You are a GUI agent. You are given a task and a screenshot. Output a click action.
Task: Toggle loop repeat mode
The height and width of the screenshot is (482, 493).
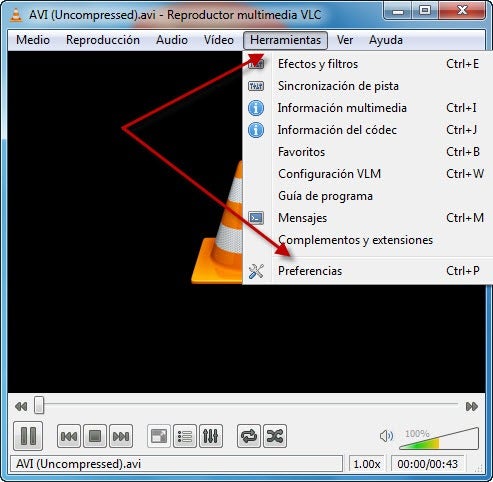coord(249,436)
